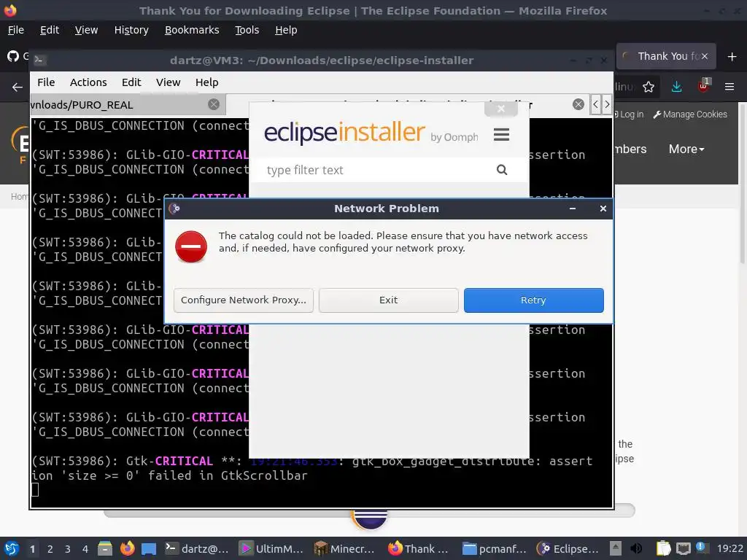This screenshot has height=560, width=747.
Task: Show desktop using the blue taskbar icon
Action: [149, 548]
